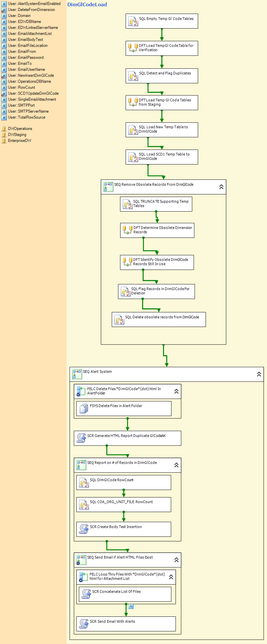The image size is (267, 644).
Task: Collapse the SEQ Alert System container
Action: pyautogui.click(x=259, y=374)
